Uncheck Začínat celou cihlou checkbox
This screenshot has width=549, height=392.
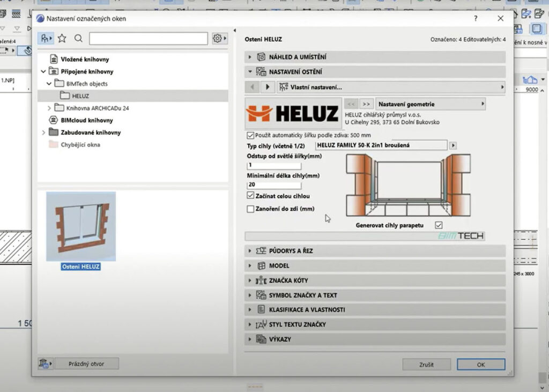250,196
